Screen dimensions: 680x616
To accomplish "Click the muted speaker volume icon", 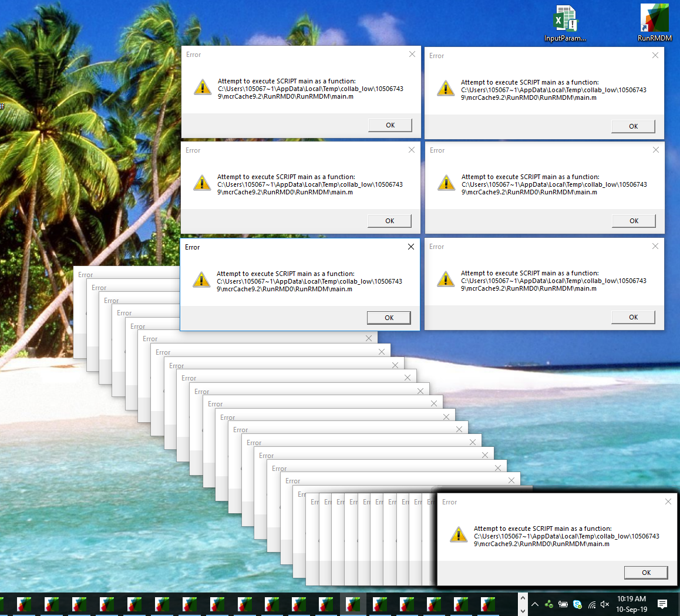I will (x=605, y=604).
